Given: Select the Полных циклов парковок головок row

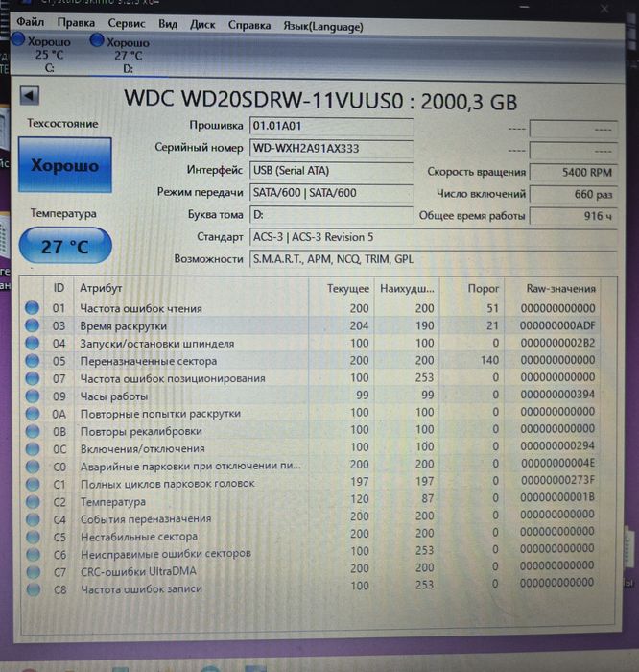Looking at the screenshot, I should [311, 483].
